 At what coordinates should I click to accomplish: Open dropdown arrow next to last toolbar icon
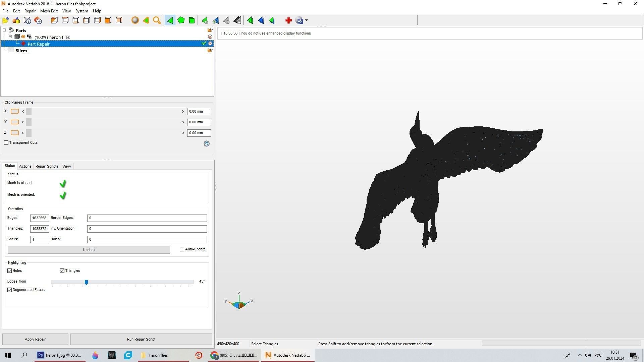[x=306, y=20]
